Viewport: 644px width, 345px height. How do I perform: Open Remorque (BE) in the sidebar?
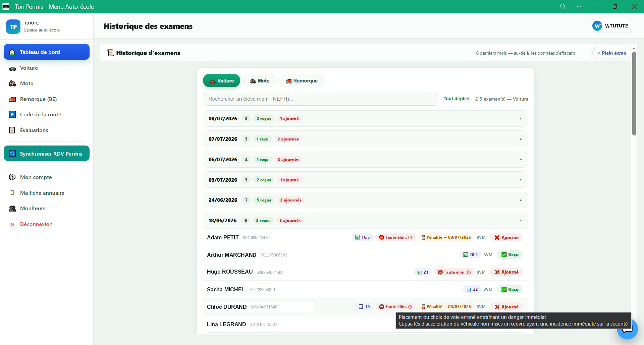[47, 99]
